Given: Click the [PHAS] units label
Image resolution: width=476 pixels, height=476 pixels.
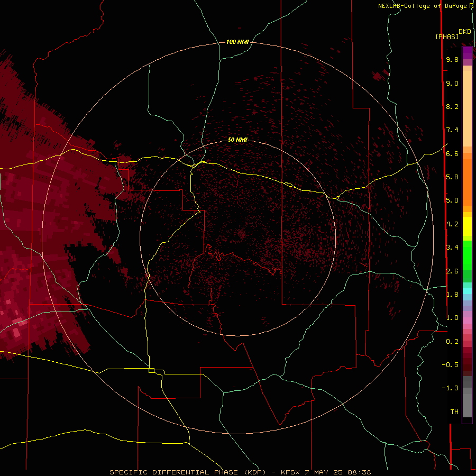Looking at the screenshot, I should click(x=447, y=36).
